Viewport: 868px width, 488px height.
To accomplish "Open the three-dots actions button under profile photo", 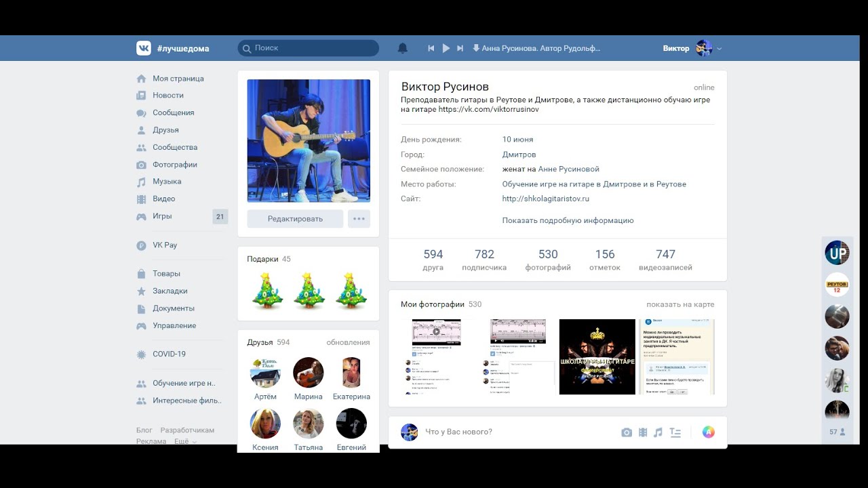I will point(359,219).
